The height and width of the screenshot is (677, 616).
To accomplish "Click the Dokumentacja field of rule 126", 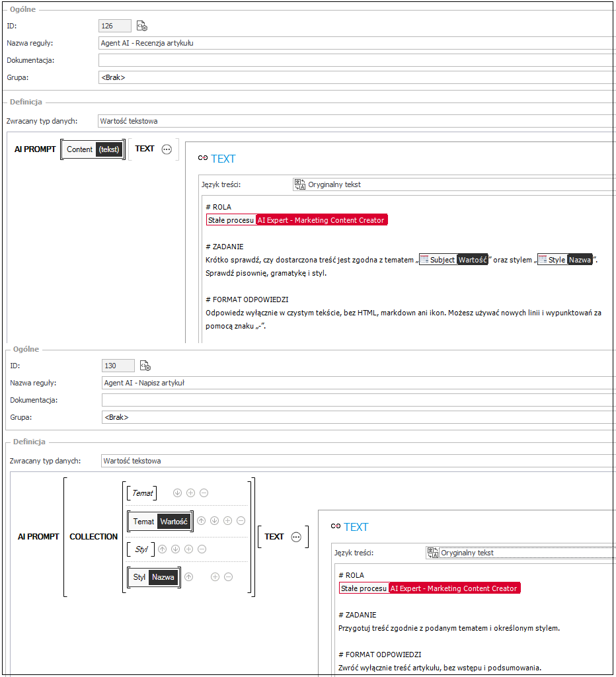I will 357,60.
